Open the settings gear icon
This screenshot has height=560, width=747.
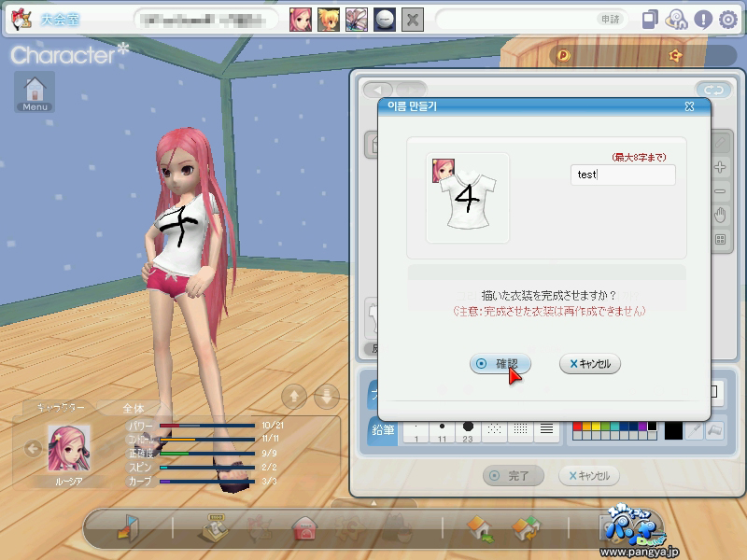point(728,20)
